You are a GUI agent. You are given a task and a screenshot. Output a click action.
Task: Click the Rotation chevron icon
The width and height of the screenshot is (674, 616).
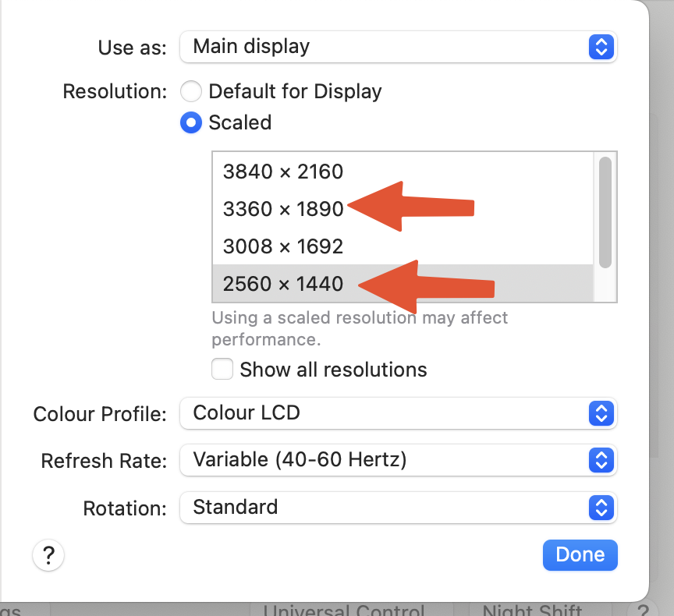pos(601,508)
